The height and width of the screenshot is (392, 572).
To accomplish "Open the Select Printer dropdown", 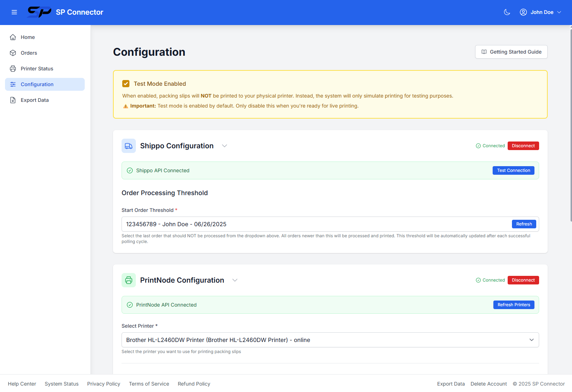I will point(329,340).
